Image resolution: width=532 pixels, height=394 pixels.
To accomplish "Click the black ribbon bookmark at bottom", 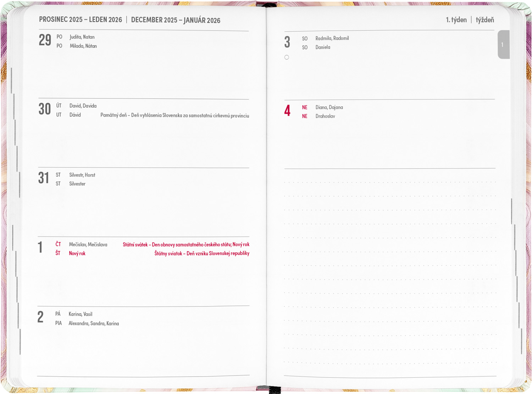I will coord(274,390).
